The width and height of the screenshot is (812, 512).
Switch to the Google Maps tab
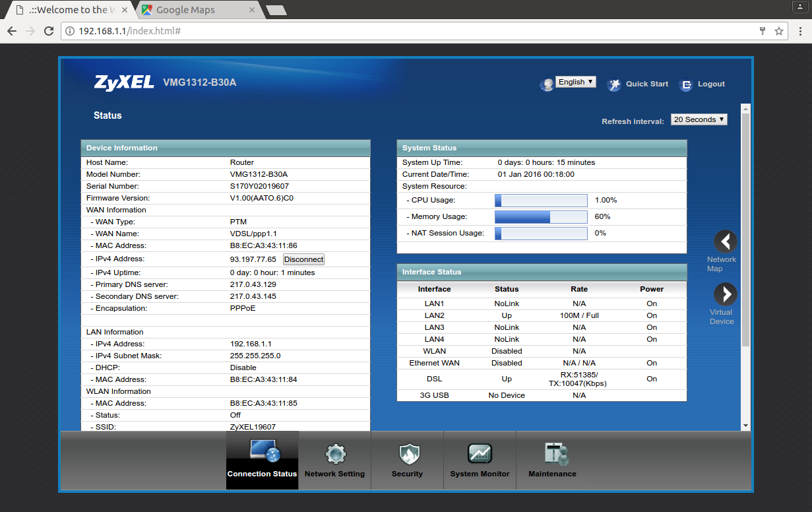click(198, 10)
